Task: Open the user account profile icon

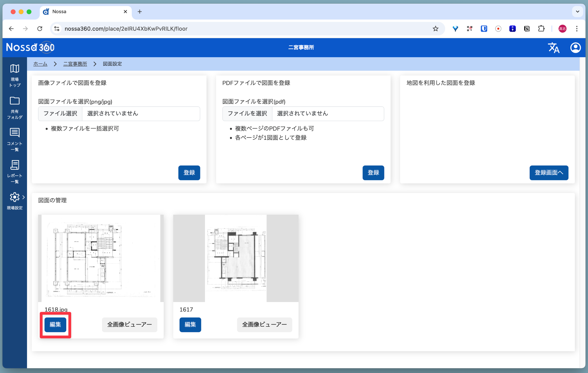Action: [575, 48]
